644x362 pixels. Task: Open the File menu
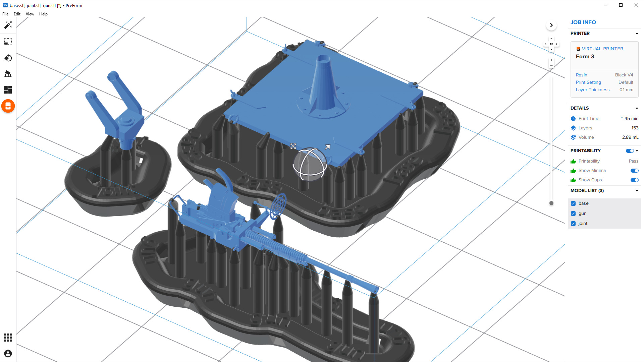[x=5, y=14]
